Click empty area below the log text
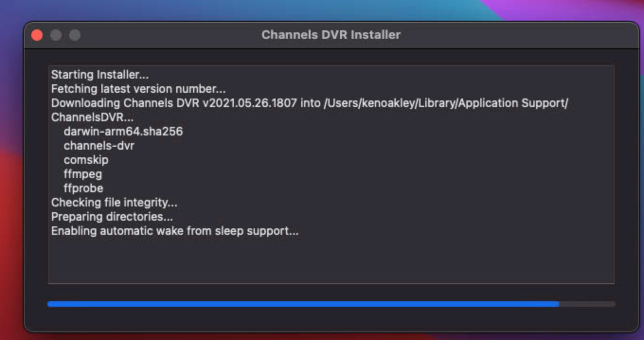Image resolution: width=644 pixels, height=340 pixels. click(331, 260)
